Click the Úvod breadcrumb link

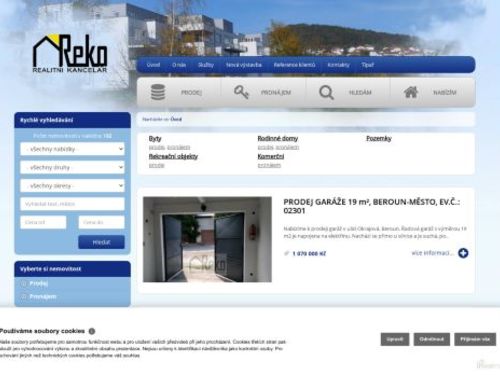click(x=176, y=119)
